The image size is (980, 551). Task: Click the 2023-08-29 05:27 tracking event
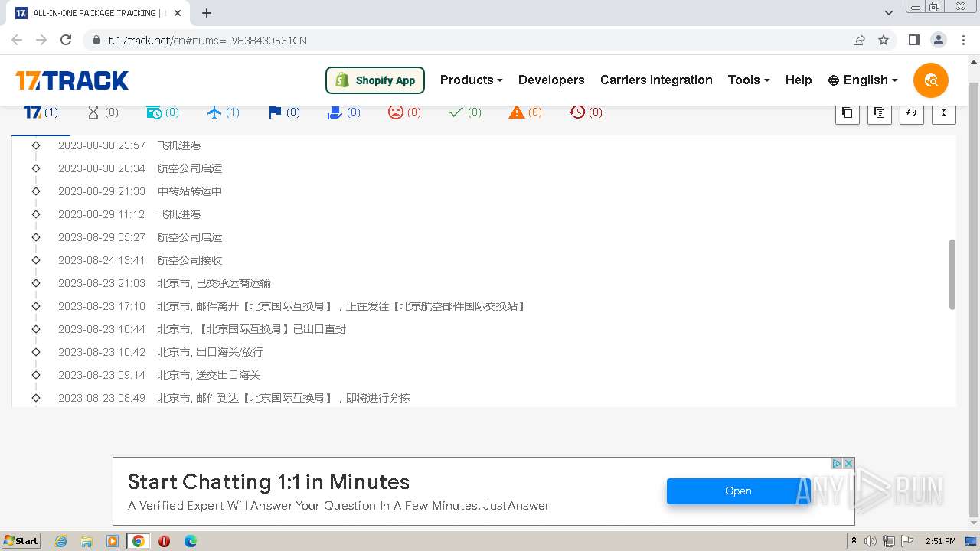coord(140,237)
